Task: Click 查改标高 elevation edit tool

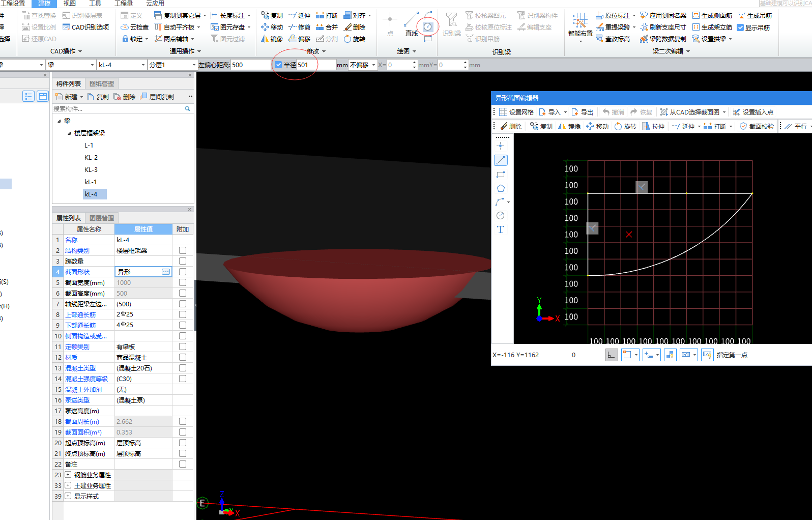Action: (x=613, y=39)
